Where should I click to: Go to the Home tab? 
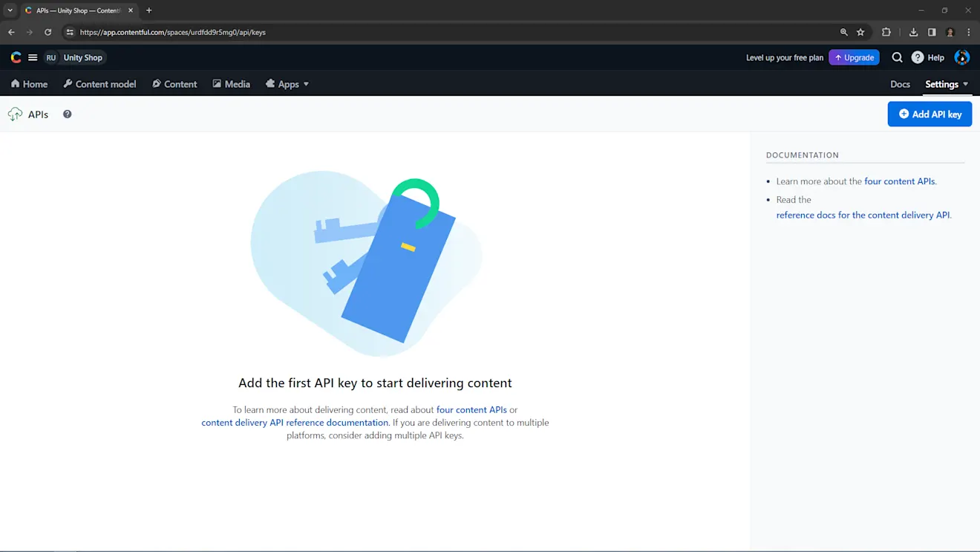29,84
